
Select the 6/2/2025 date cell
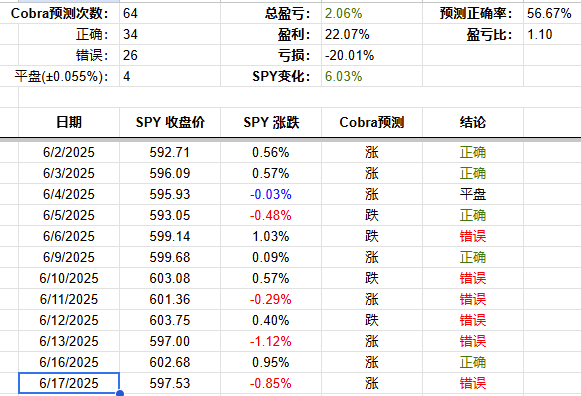point(69,152)
